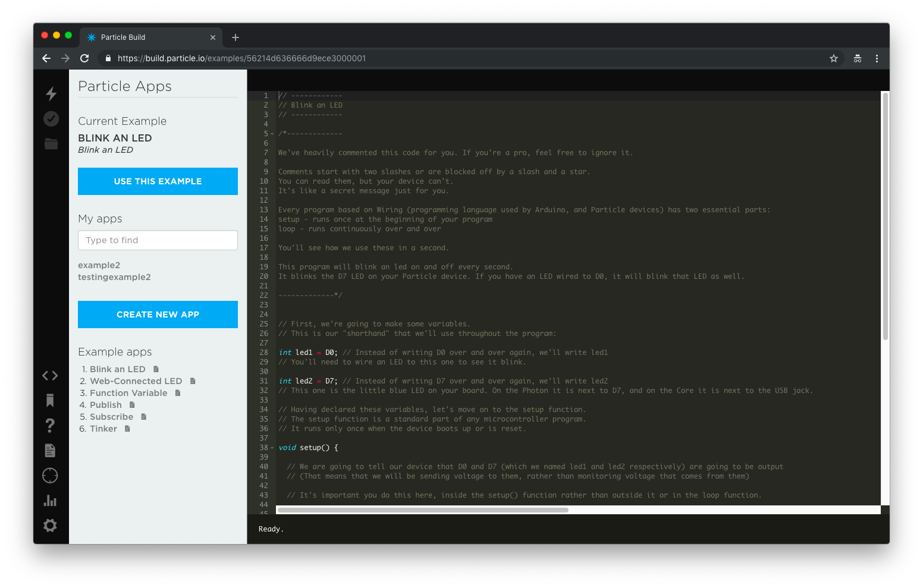Open the testingexample2 app

point(114,277)
